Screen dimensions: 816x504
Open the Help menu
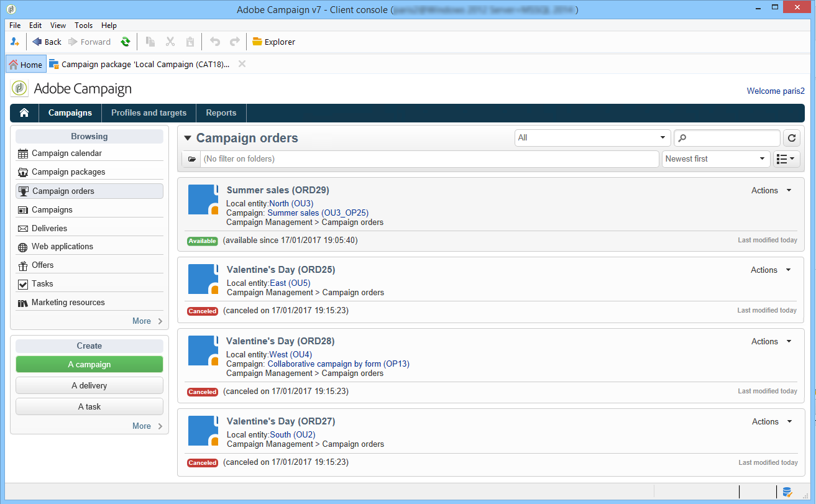click(109, 25)
